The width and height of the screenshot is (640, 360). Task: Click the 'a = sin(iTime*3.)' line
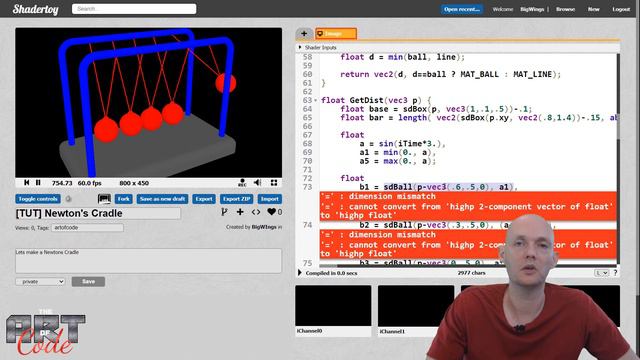[402, 144]
